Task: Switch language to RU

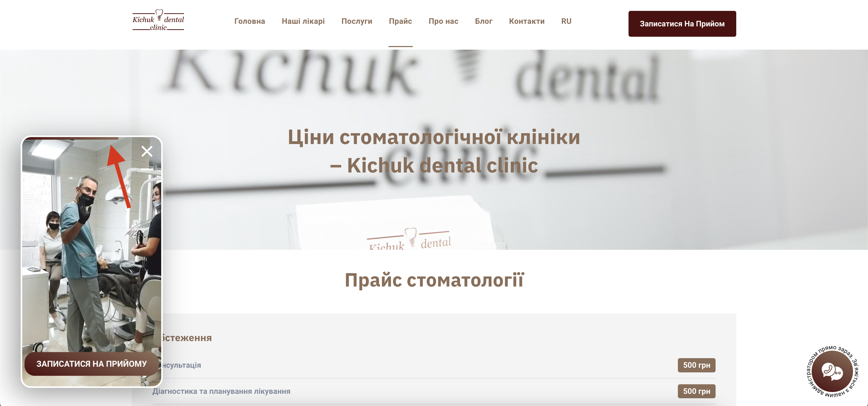Action: (x=566, y=21)
